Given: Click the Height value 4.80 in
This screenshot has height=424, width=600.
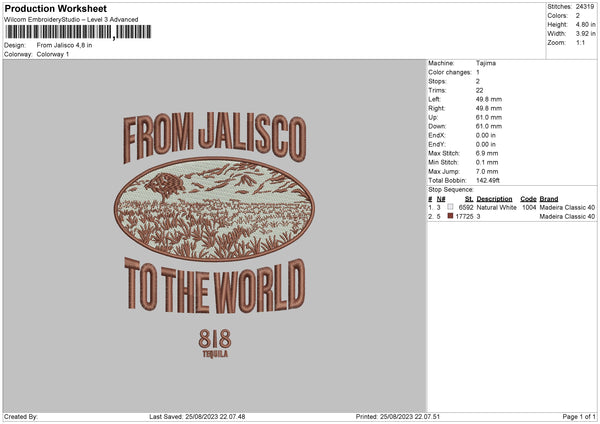Looking at the screenshot, I should pos(585,24).
